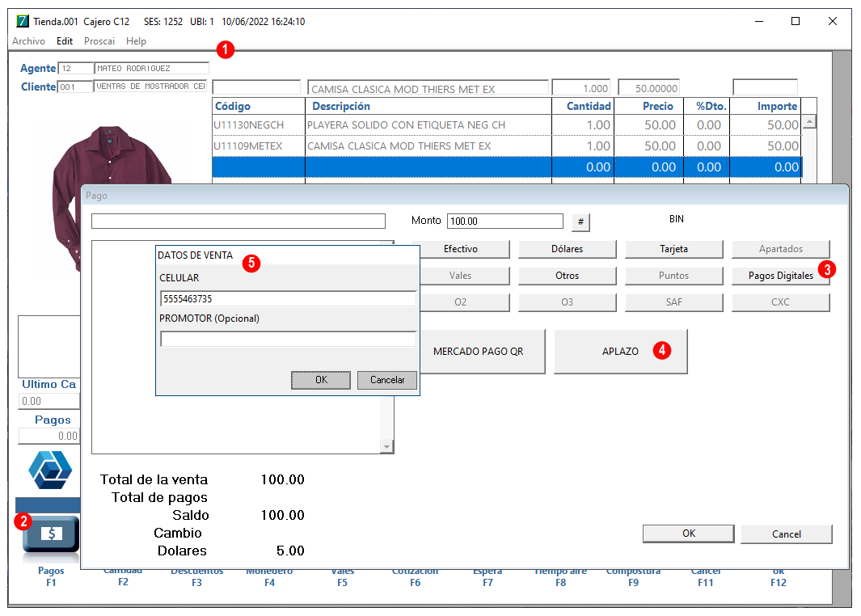Click the # button beside Monto
Image resolution: width=861 pixels, height=616 pixels.
(x=580, y=222)
